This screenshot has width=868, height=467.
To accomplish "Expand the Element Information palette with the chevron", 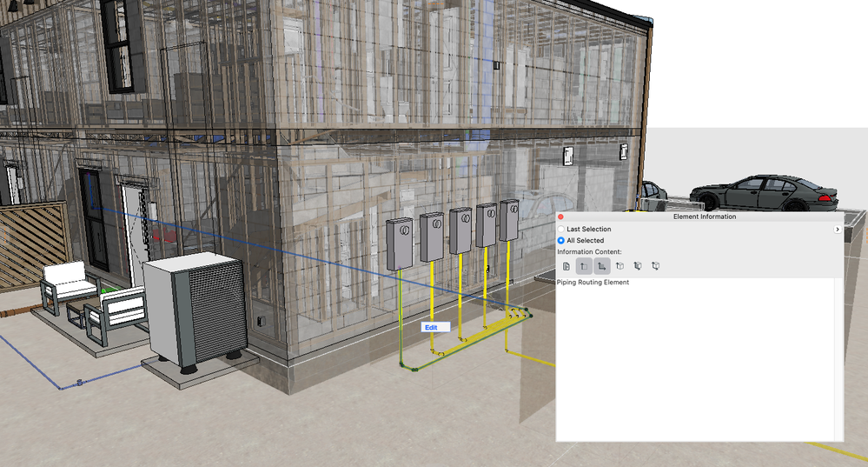I will tap(837, 230).
